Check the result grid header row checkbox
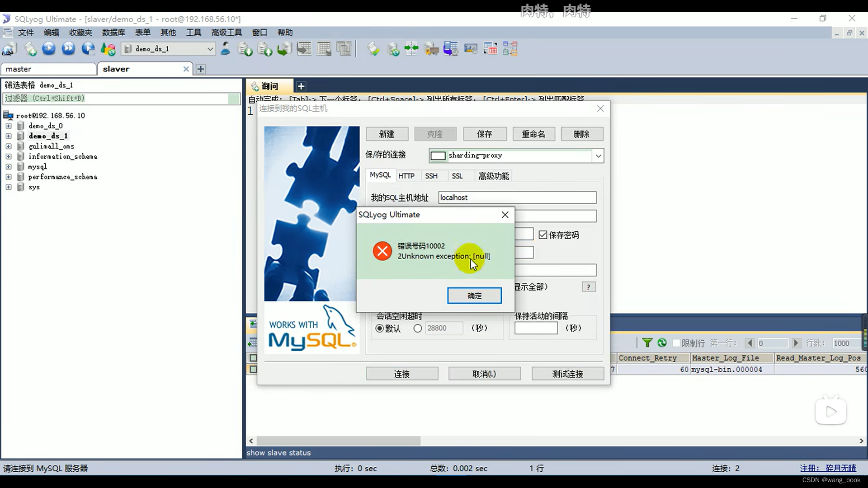The image size is (868, 488). pyautogui.click(x=253, y=358)
